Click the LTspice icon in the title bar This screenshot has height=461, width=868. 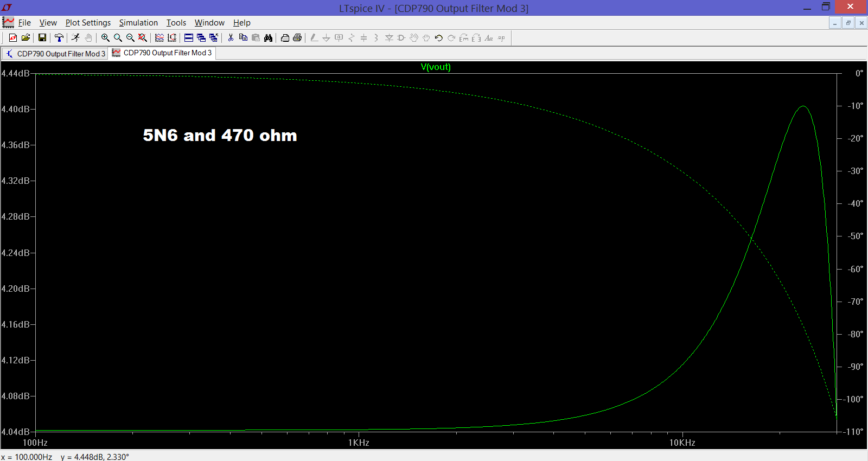pos(7,8)
